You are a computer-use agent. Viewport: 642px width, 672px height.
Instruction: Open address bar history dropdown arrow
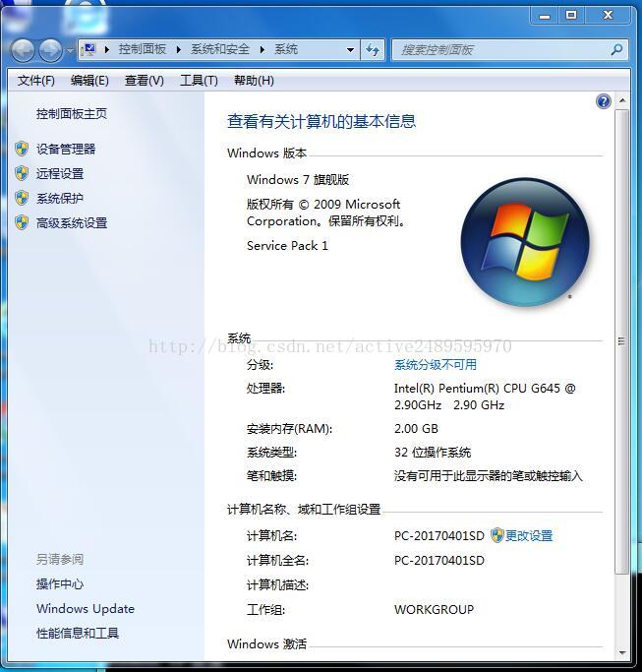[350, 50]
